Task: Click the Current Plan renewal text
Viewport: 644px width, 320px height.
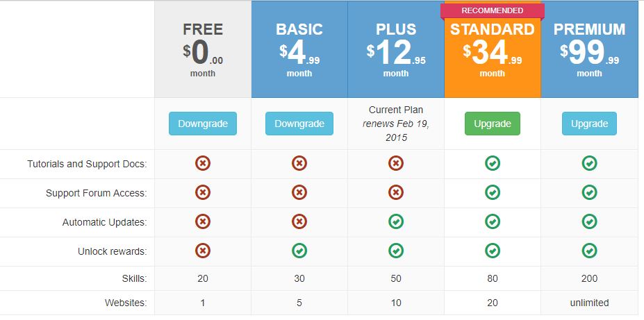Action: [396, 124]
